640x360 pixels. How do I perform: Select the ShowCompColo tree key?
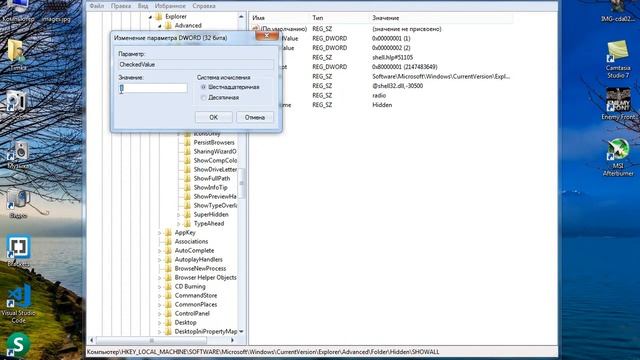215,160
